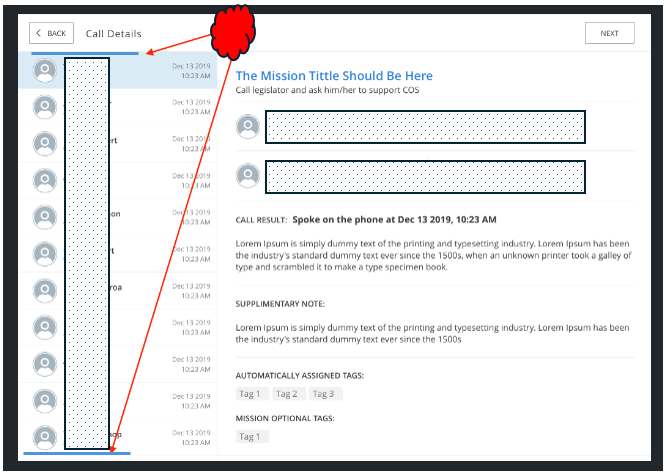
Task: Select Tag 2 in automatically assigned tags
Action: click(287, 394)
